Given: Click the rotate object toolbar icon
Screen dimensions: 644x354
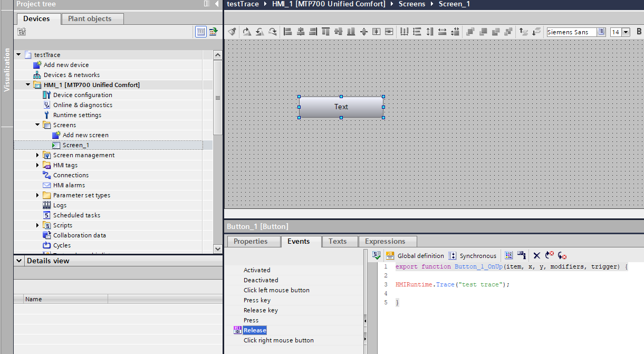Looking at the screenshot, I should coord(247,32).
